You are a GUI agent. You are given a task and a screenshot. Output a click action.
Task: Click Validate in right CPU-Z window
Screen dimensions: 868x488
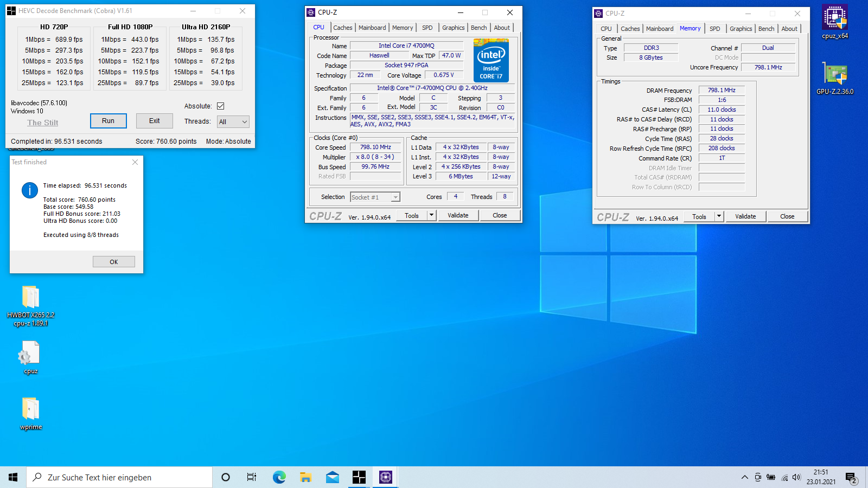[745, 216]
